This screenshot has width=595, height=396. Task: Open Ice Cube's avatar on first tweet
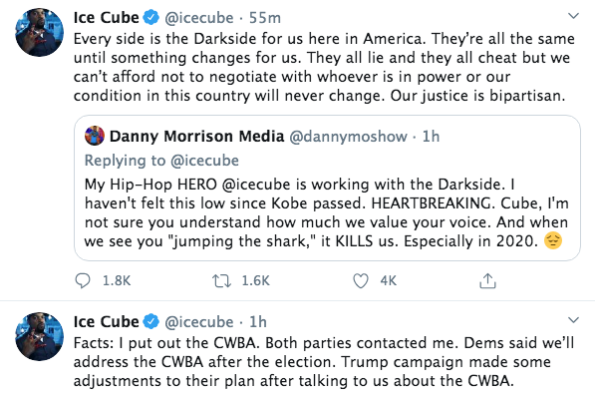pos(39,33)
